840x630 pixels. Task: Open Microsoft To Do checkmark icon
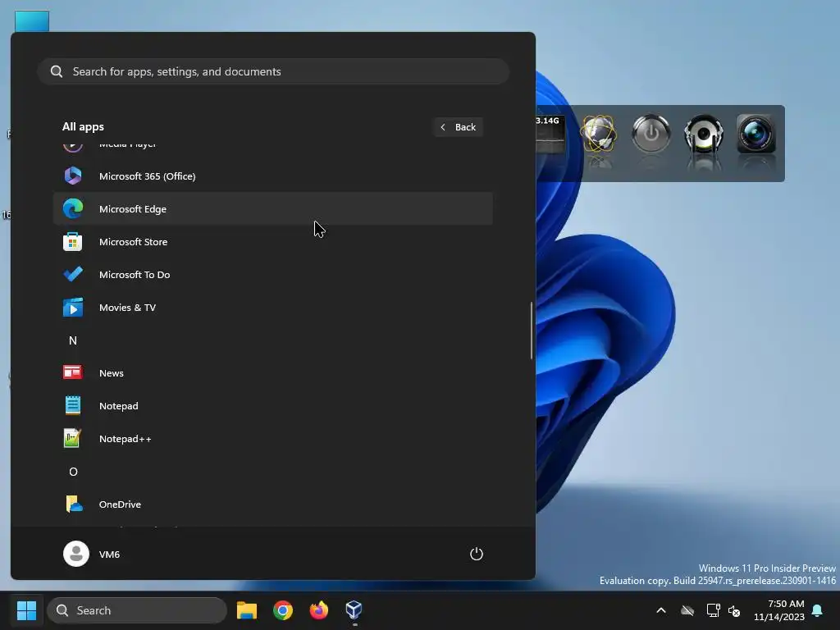(73, 274)
